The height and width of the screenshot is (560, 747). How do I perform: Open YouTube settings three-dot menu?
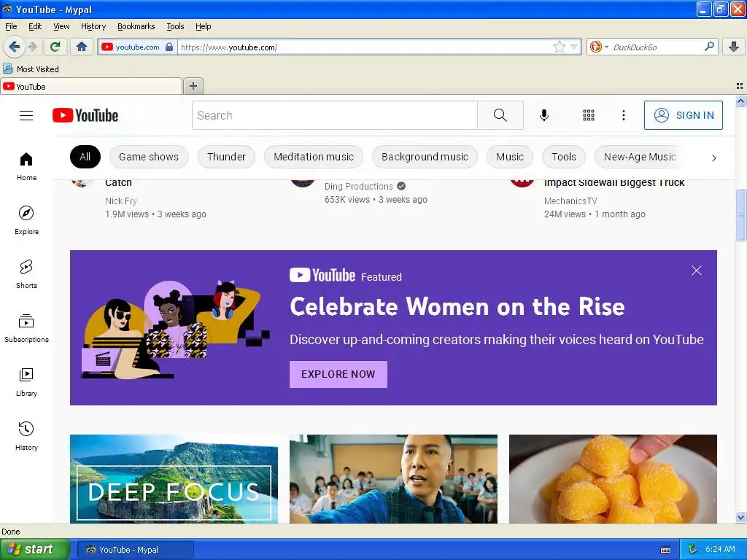(623, 115)
